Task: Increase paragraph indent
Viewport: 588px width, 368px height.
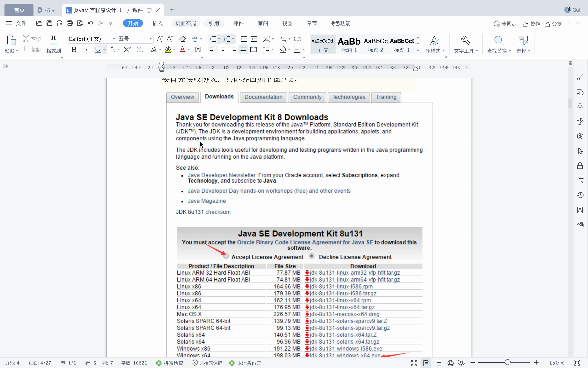Action: tap(254, 39)
